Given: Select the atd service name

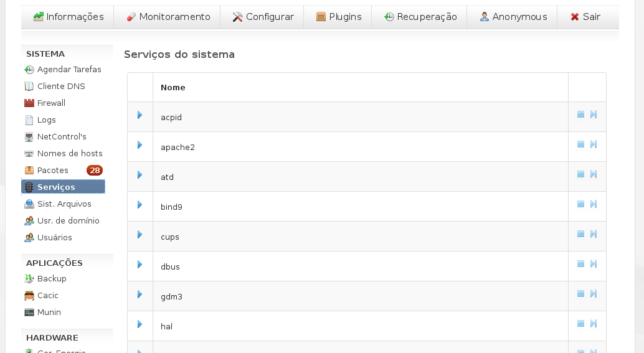Looking at the screenshot, I should (167, 177).
